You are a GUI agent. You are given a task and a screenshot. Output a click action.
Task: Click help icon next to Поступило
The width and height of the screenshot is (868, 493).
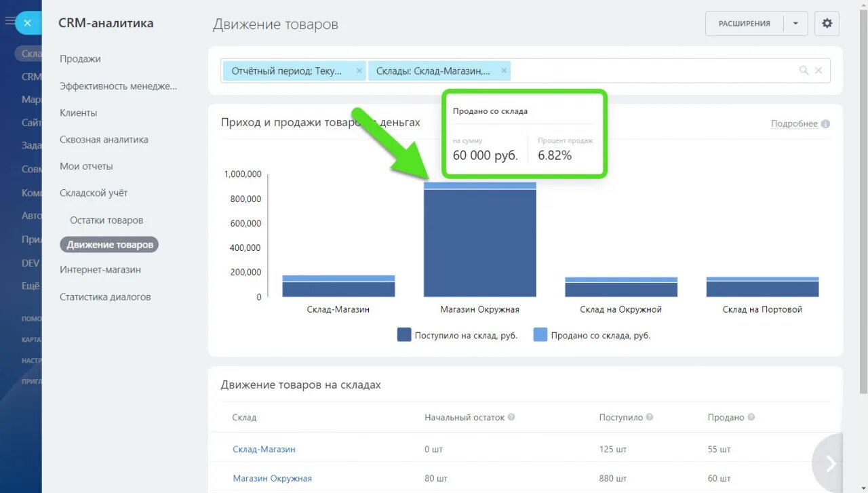[649, 417]
